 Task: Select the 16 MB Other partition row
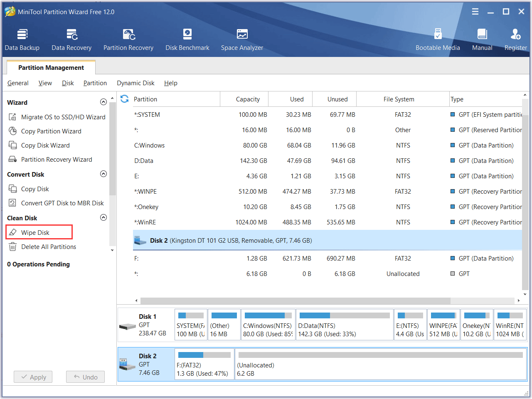click(327, 130)
